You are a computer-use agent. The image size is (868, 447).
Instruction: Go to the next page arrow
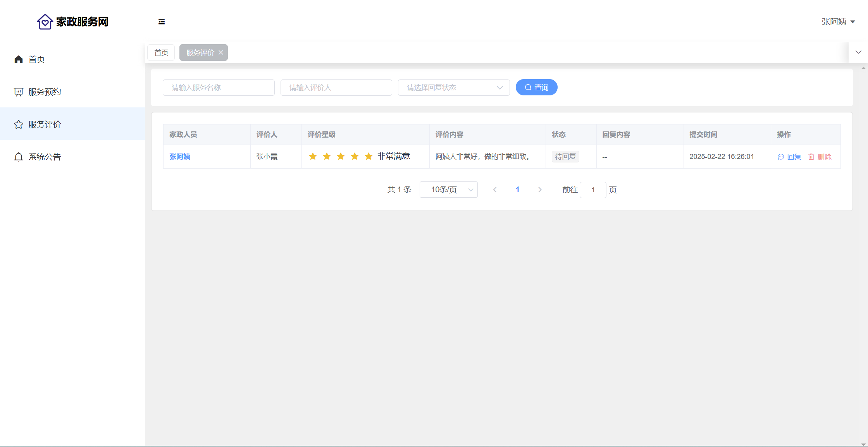pyautogui.click(x=540, y=190)
